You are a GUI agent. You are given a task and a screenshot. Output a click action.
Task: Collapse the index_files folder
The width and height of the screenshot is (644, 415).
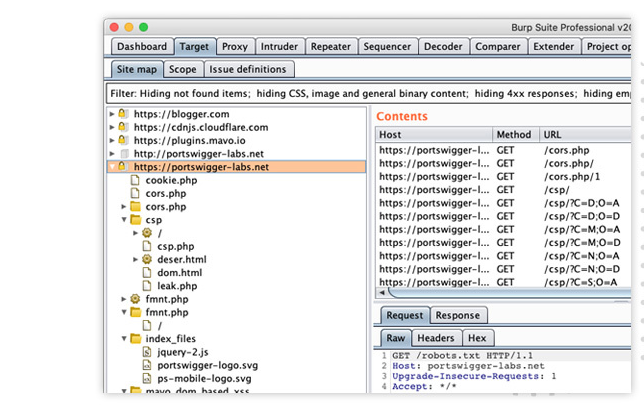pyautogui.click(x=124, y=339)
